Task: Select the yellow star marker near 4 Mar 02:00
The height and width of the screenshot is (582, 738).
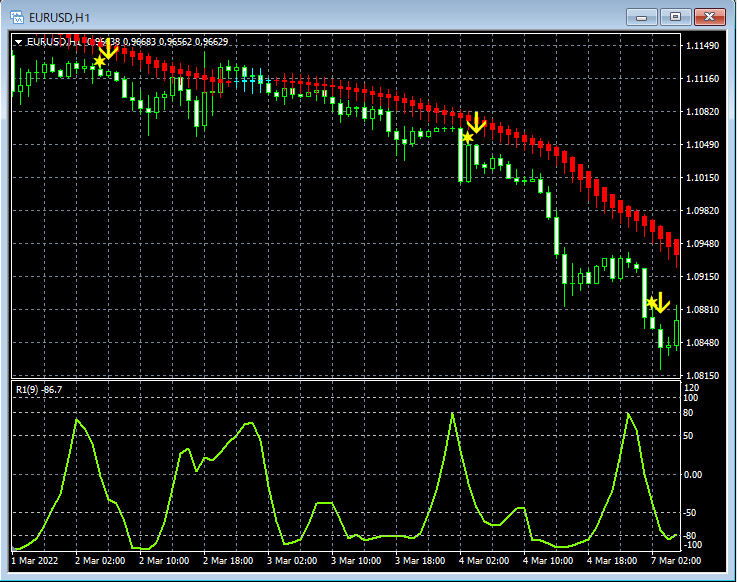Action: (x=467, y=137)
